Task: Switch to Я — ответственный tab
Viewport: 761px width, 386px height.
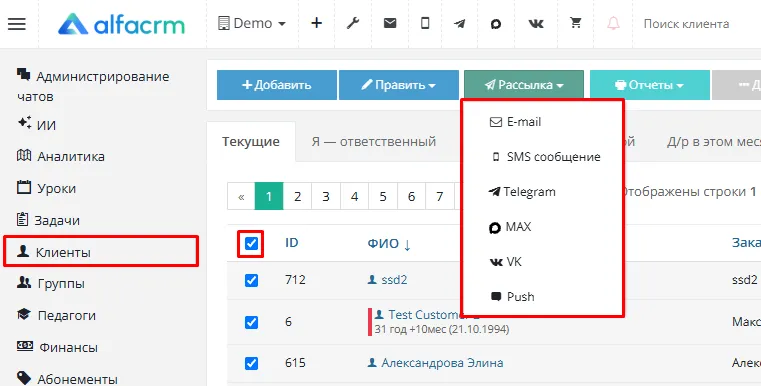Action: (374, 142)
